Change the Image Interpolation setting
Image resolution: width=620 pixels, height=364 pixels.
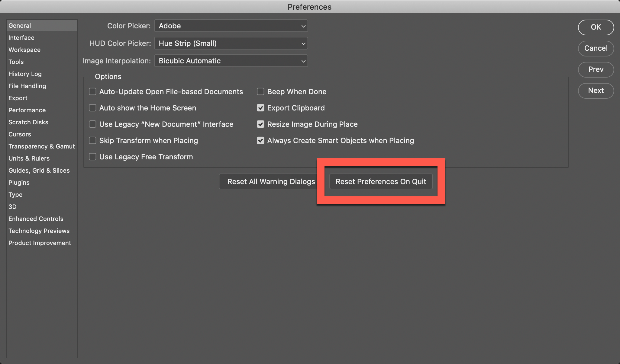[231, 61]
